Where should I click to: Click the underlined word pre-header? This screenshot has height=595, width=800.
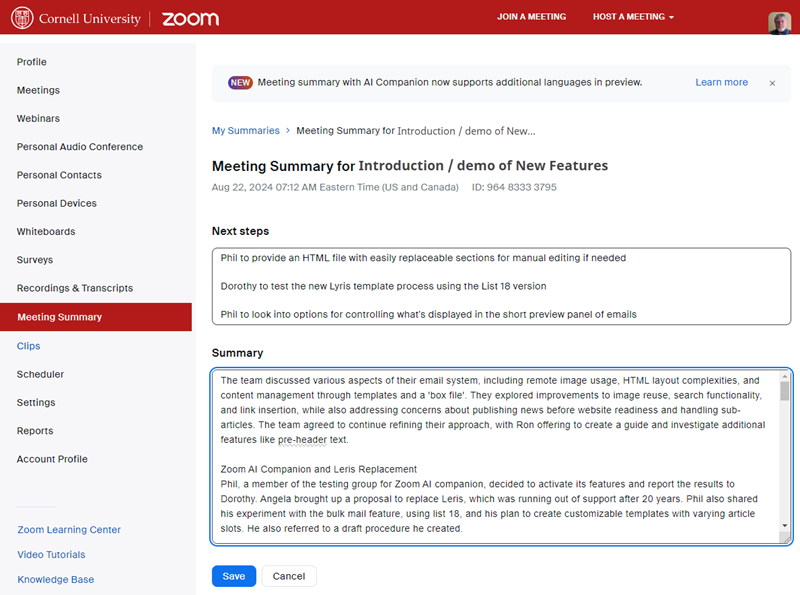click(x=302, y=439)
